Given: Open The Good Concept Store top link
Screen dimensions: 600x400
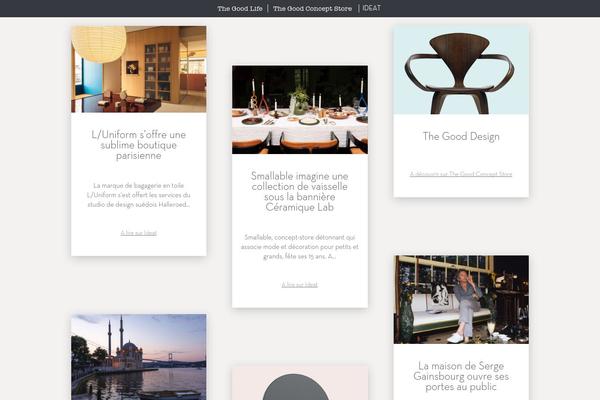Looking at the screenshot, I should tap(312, 8).
